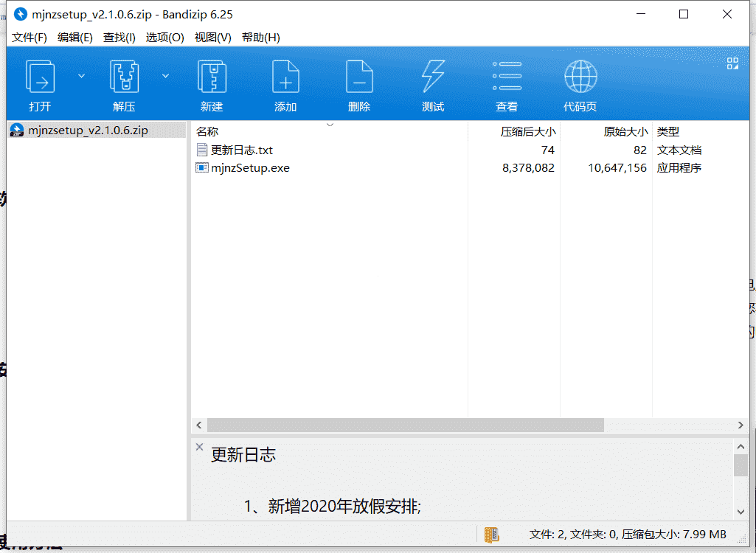Image resolution: width=756 pixels, height=553 pixels.
Task: Click the preview line 1、新增2020年放假安排
Action: pyautogui.click(x=332, y=507)
